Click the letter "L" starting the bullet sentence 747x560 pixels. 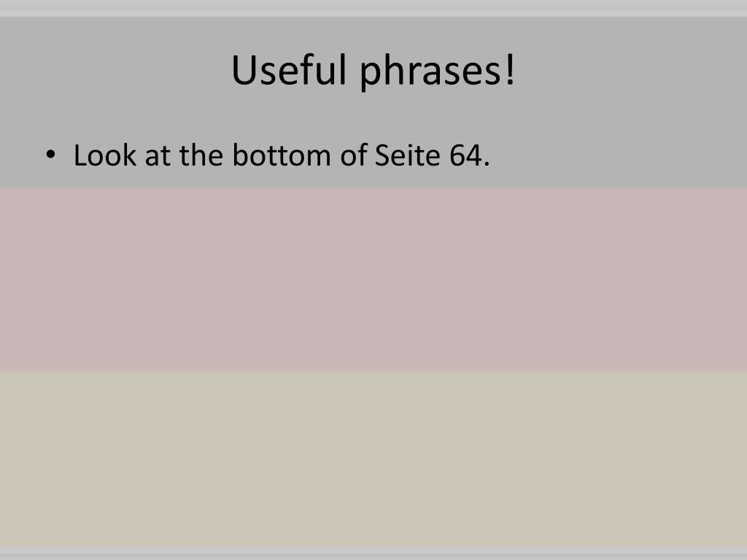(x=80, y=156)
